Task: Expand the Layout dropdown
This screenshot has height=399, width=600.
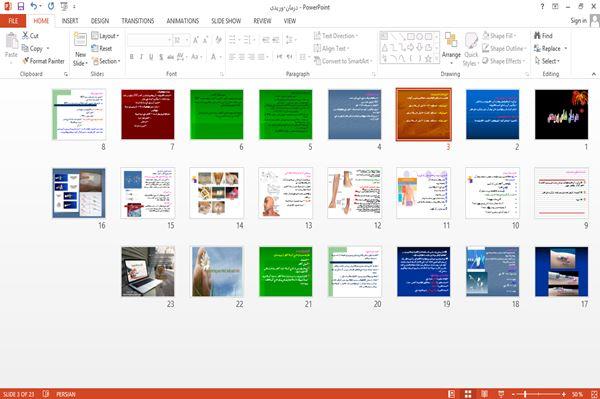Action: pyautogui.click(x=105, y=36)
